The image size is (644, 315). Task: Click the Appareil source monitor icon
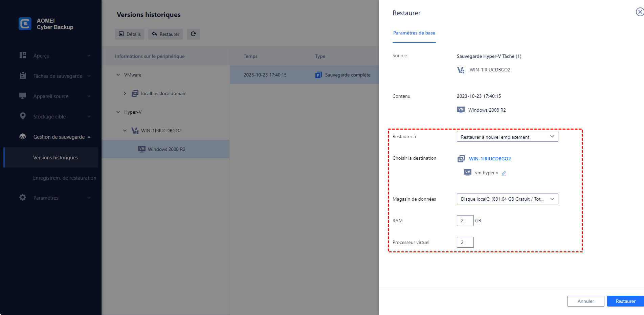(23, 96)
